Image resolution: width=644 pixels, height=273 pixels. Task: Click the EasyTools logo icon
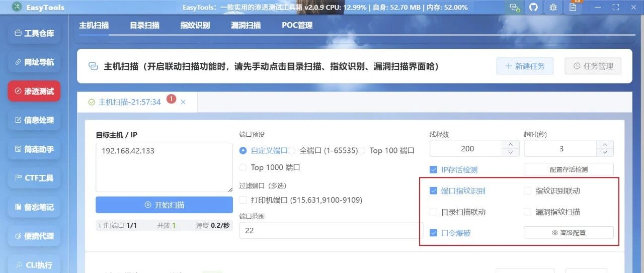(x=17, y=7)
